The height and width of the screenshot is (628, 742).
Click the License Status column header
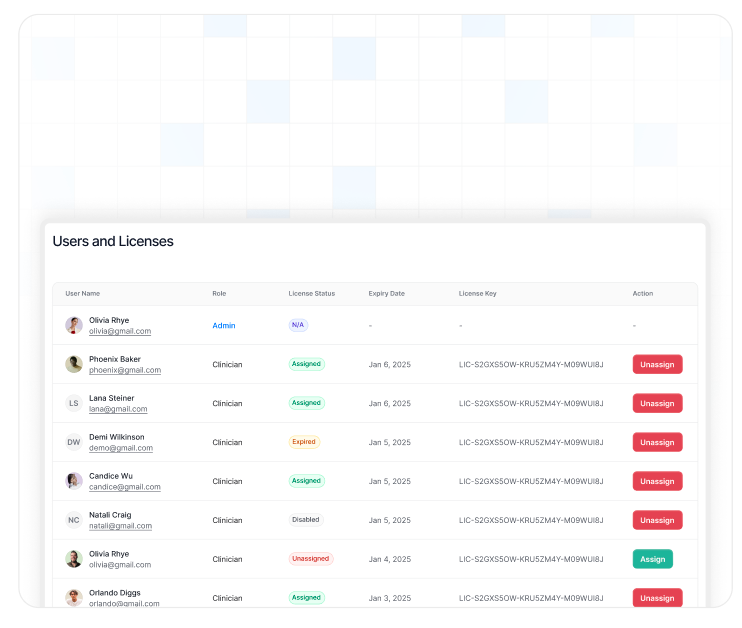point(312,294)
